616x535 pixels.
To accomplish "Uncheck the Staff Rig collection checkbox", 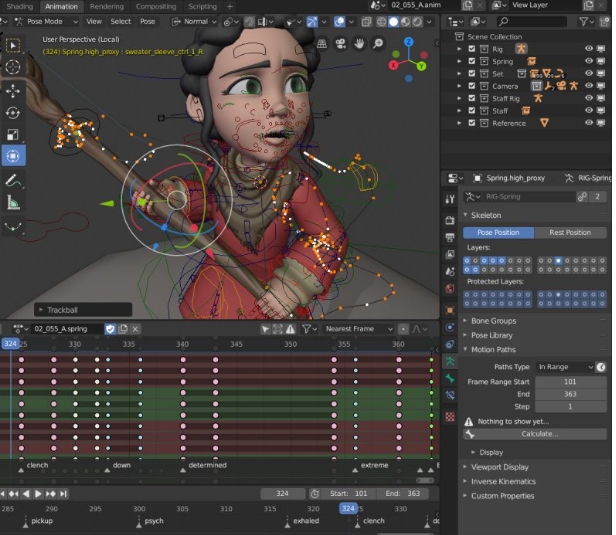I will (x=472, y=98).
